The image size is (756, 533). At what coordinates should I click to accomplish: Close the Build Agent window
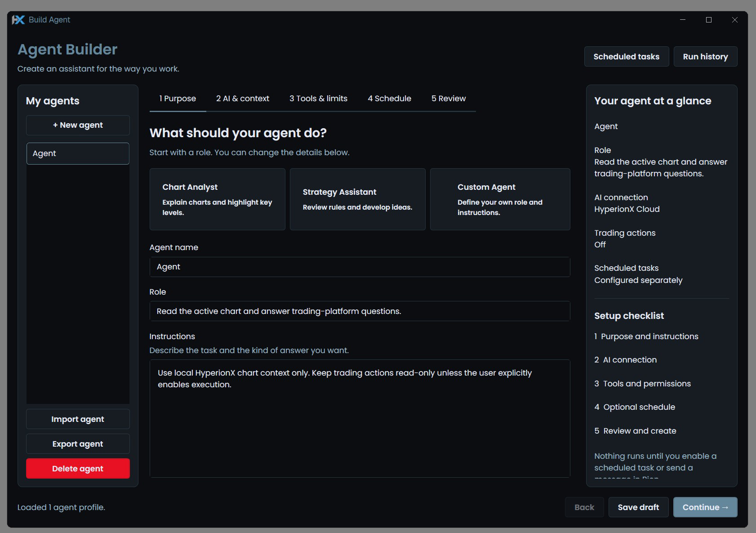coord(735,20)
